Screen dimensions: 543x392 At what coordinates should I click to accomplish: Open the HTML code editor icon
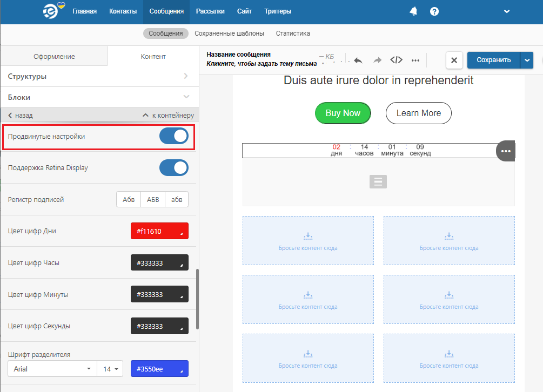396,60
